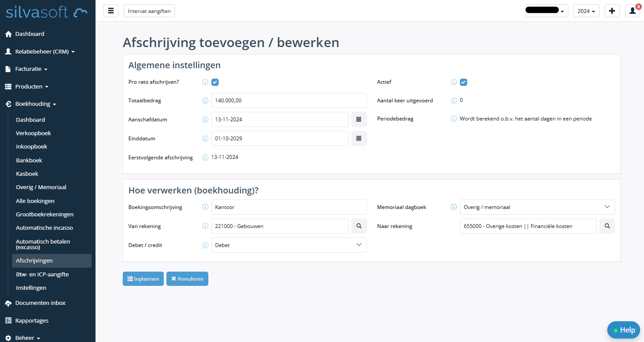Search account for Van rekening

(x=359, y=226)
